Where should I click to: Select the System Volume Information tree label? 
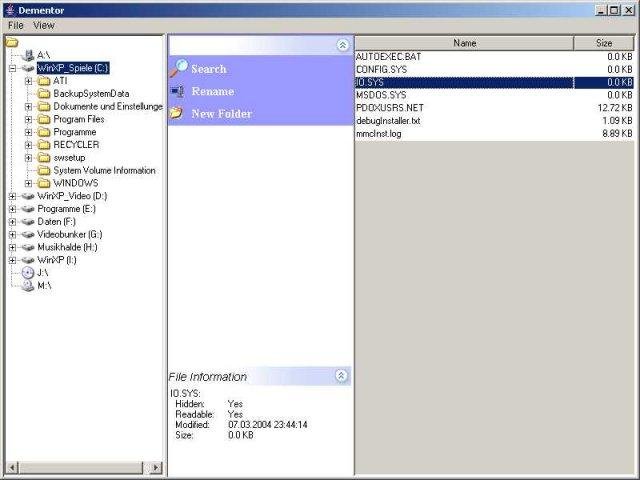click(104, 171)
